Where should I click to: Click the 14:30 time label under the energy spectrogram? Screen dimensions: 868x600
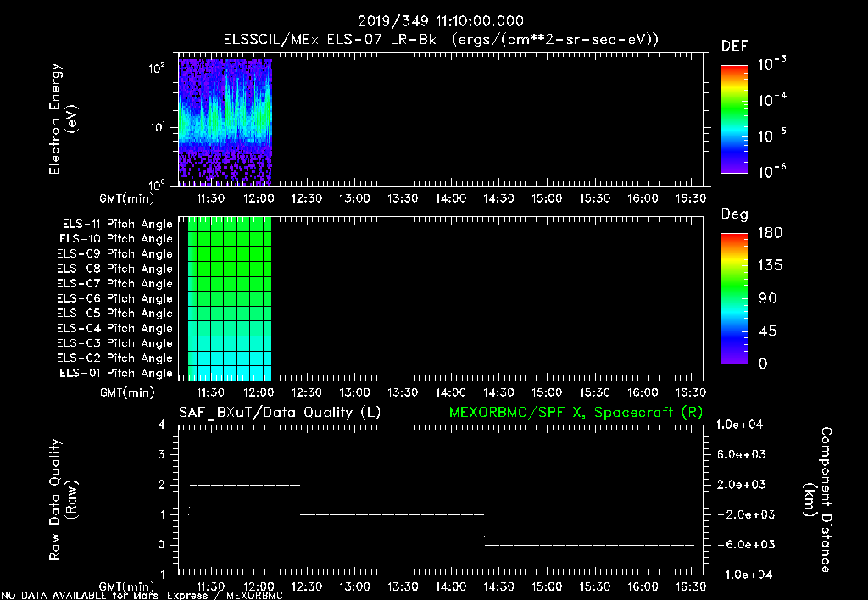point(498,198)
